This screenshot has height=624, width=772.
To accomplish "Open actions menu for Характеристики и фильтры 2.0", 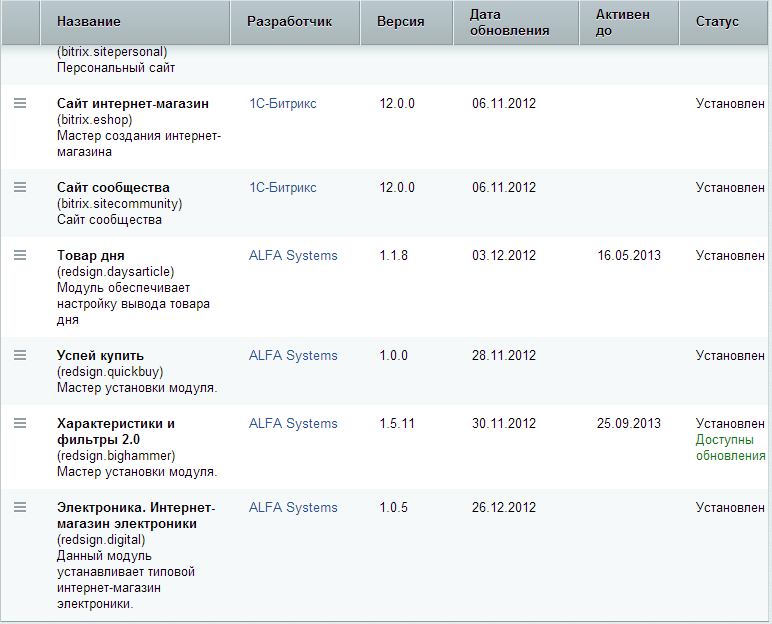I will click(x=20, y=423).
